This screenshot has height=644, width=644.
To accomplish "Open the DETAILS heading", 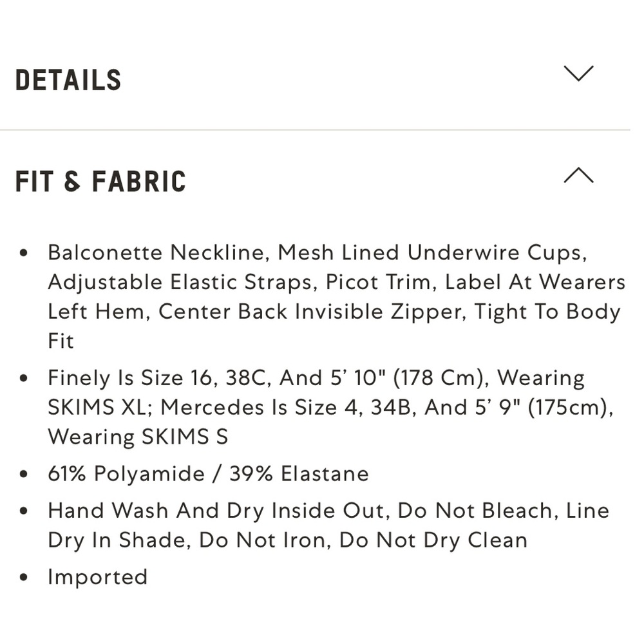I will 68,80.
